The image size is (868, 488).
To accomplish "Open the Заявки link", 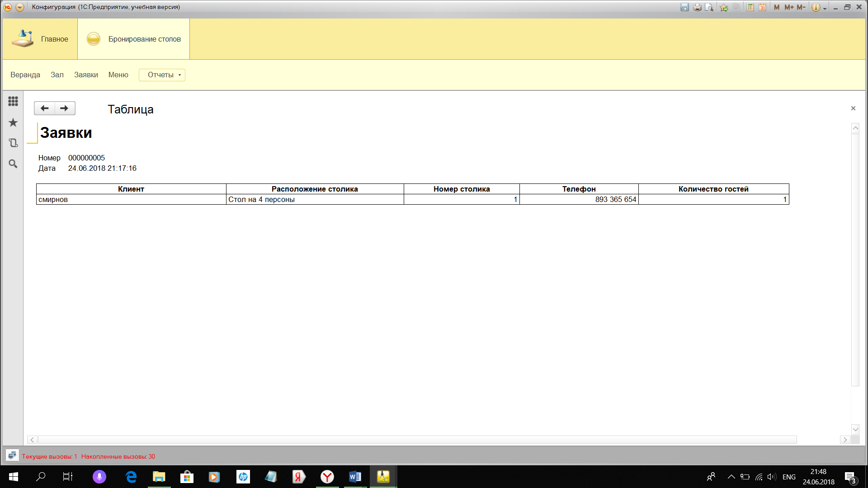I will [86, 75].
